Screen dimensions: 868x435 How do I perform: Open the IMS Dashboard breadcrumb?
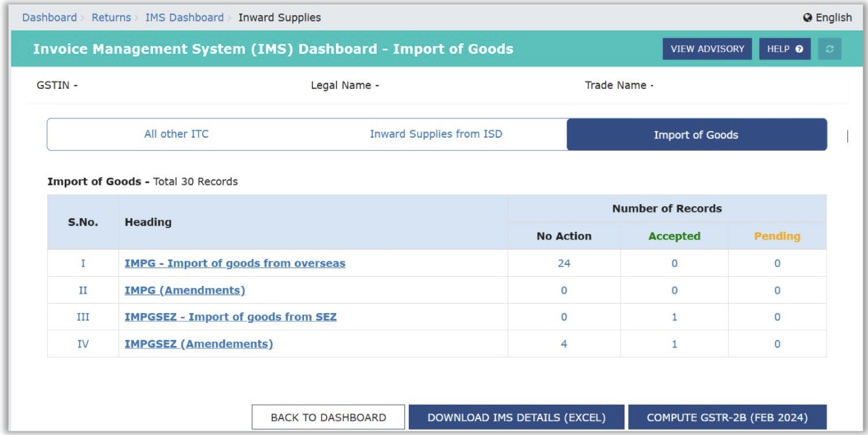[x=184, y=17]
